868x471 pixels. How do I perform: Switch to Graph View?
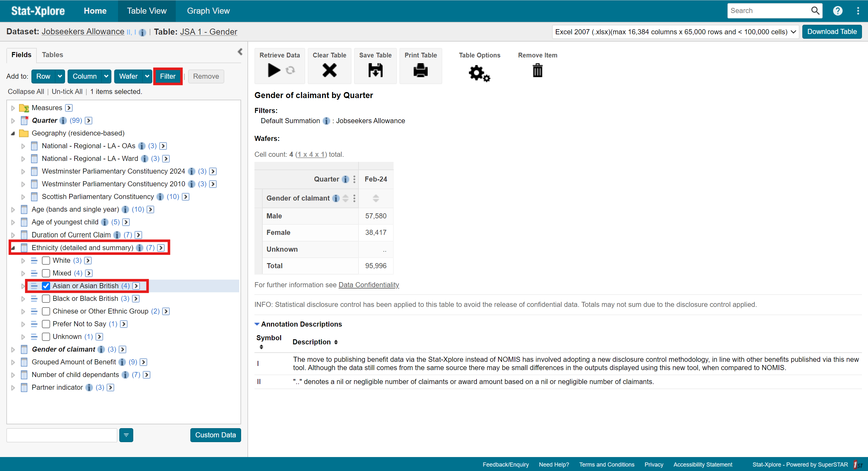click(x=208, y=11)
